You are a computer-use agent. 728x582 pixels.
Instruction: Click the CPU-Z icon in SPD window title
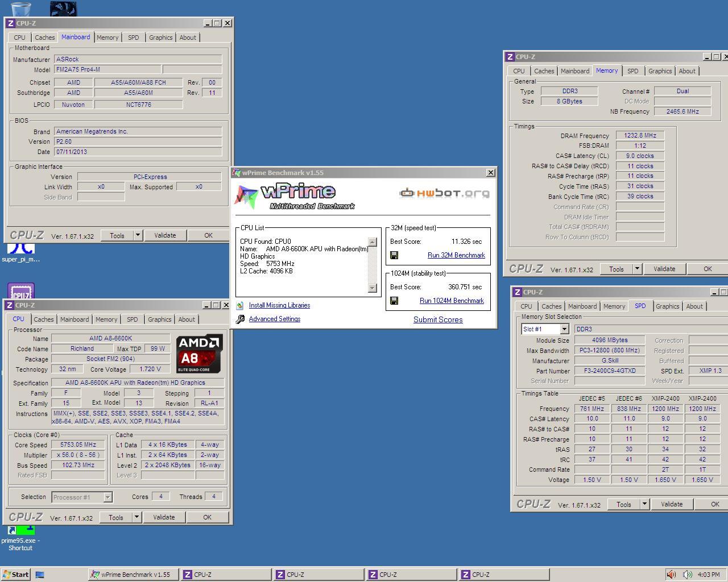(x=518, y=292)
